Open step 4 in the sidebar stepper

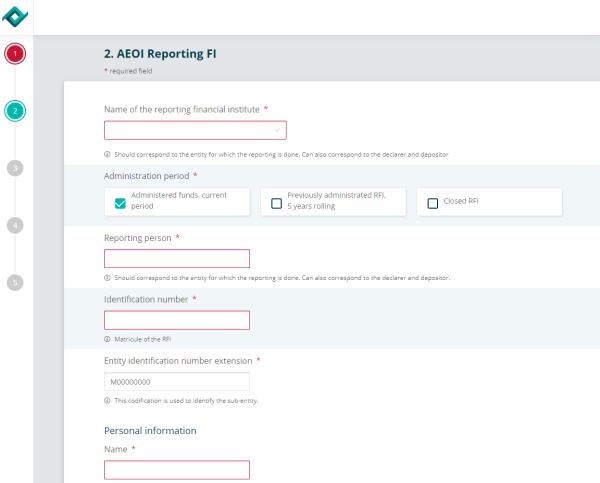15,225
